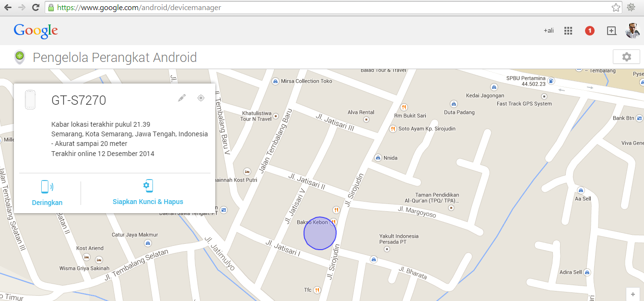Click the Yakult Indonesia Persada PT marker

click(x=387, y=249)
